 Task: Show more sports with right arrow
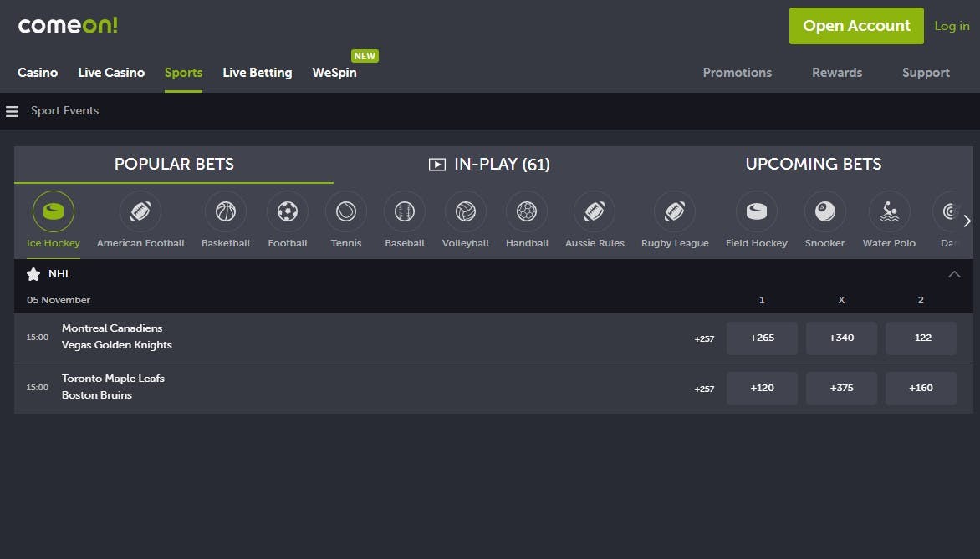pos(967,221)
